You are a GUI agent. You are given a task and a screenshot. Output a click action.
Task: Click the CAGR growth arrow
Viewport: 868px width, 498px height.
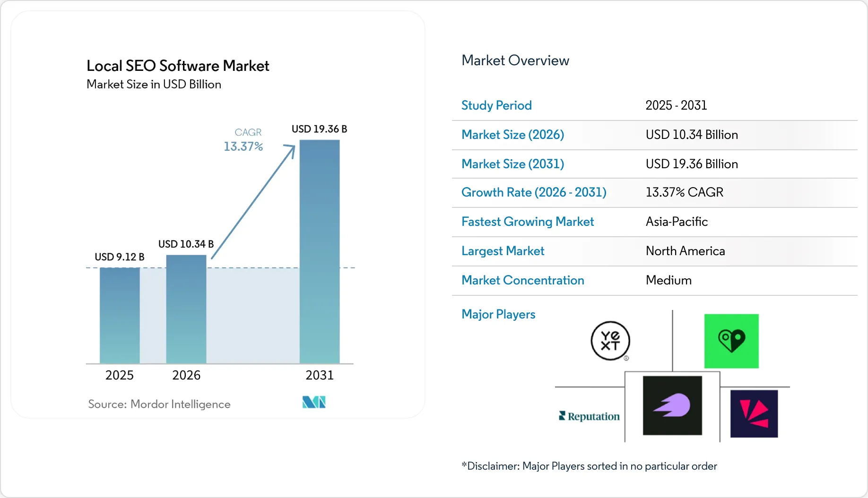click(x=253, y=202)
